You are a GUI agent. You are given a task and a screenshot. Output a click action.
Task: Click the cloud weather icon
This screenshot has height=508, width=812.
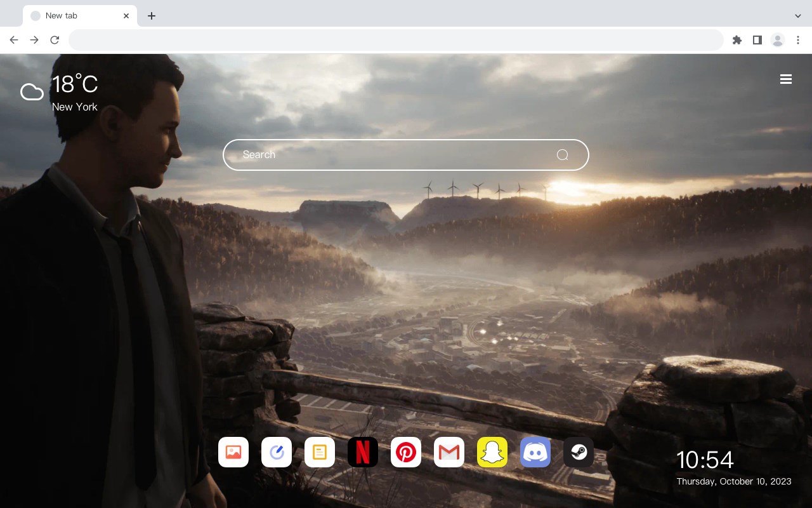32,93
